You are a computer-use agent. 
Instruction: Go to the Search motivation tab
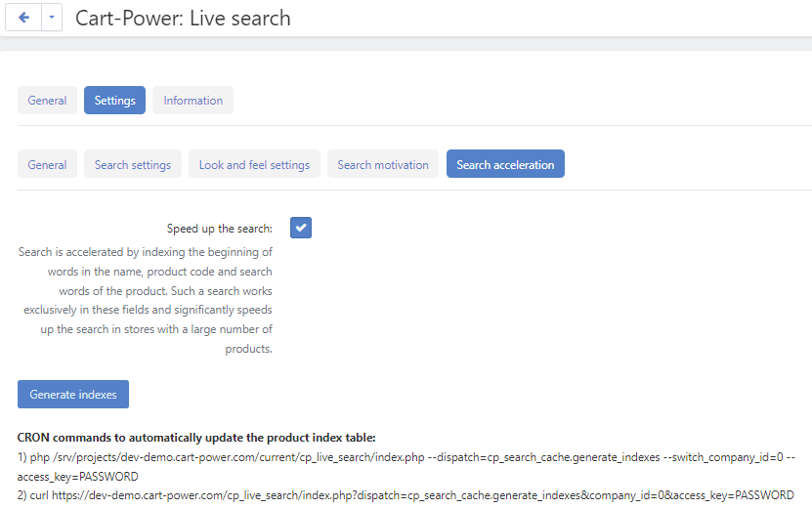383,165
